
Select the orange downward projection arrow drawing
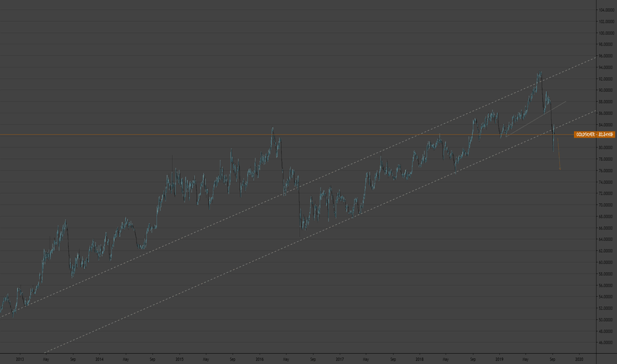(559, 154)
